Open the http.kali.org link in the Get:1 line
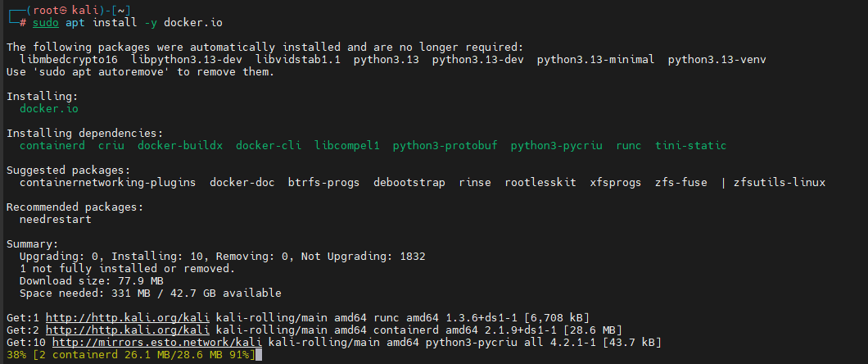The image size is (868, 364). point(127,318)
